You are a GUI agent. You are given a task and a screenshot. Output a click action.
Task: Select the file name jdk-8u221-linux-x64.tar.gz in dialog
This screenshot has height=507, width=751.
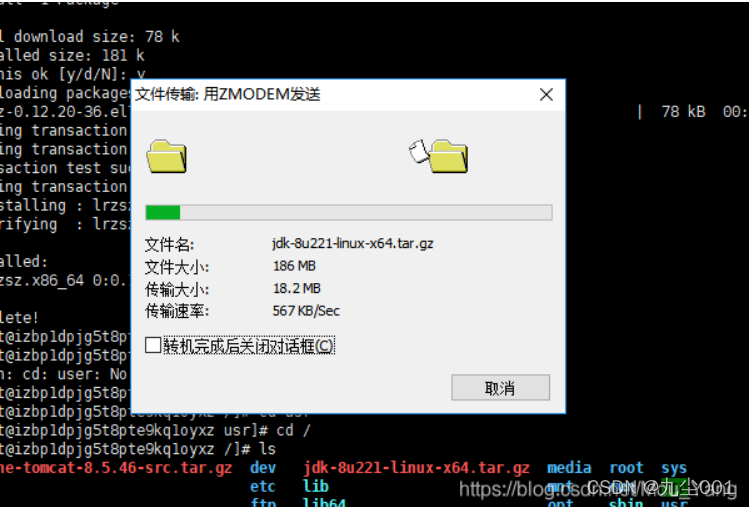[353, 244]
